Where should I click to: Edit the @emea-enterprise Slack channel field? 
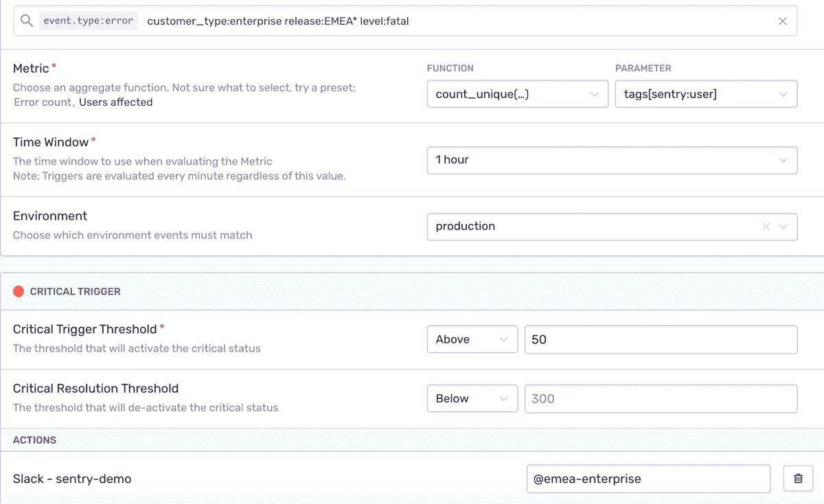click(648, 479)
